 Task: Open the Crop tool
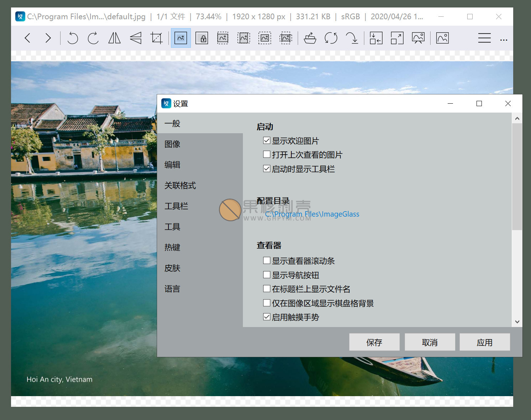(x=157, y=38)
